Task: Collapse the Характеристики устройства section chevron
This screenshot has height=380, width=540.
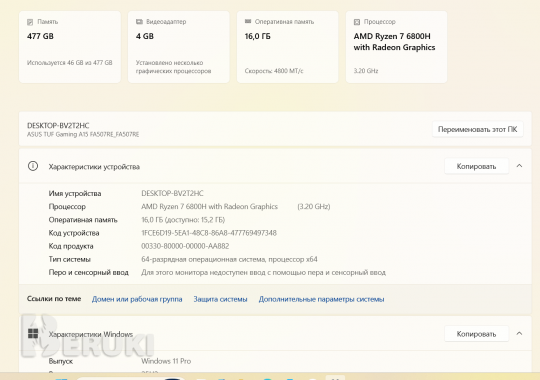Action: (x=519, y=166)
